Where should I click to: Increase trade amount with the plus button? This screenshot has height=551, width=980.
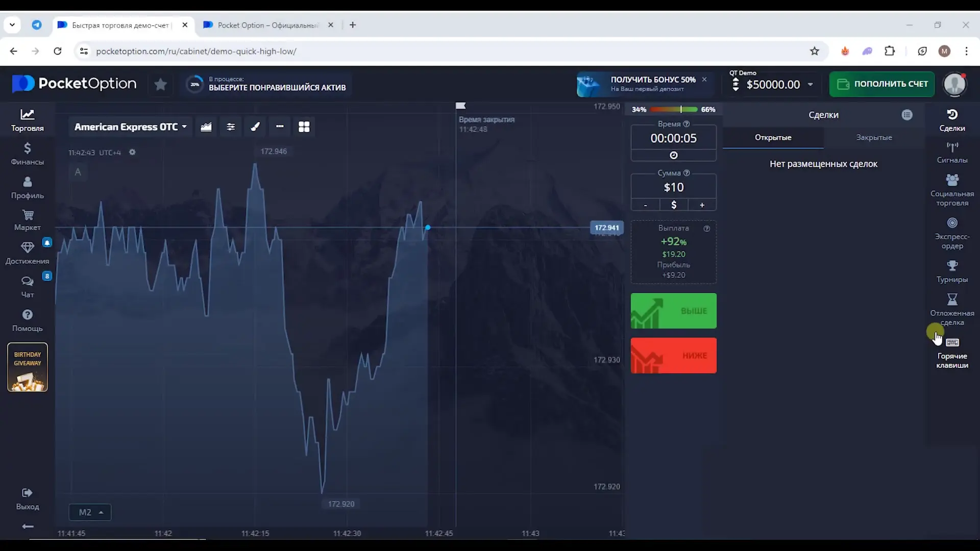702,205
